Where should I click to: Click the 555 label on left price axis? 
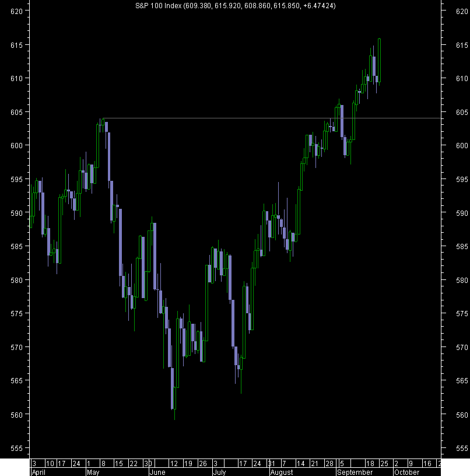coord(17,449)
